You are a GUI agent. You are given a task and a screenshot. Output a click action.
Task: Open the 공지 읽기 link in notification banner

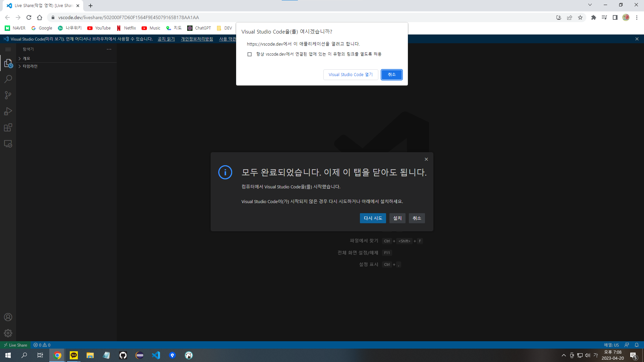[166, 39]
